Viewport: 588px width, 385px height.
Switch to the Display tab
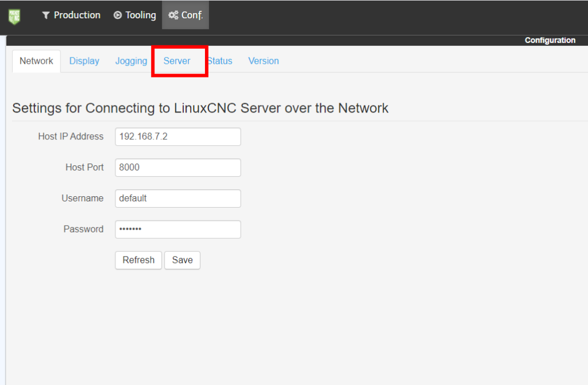pyautogui.click(x=84, y=61)
